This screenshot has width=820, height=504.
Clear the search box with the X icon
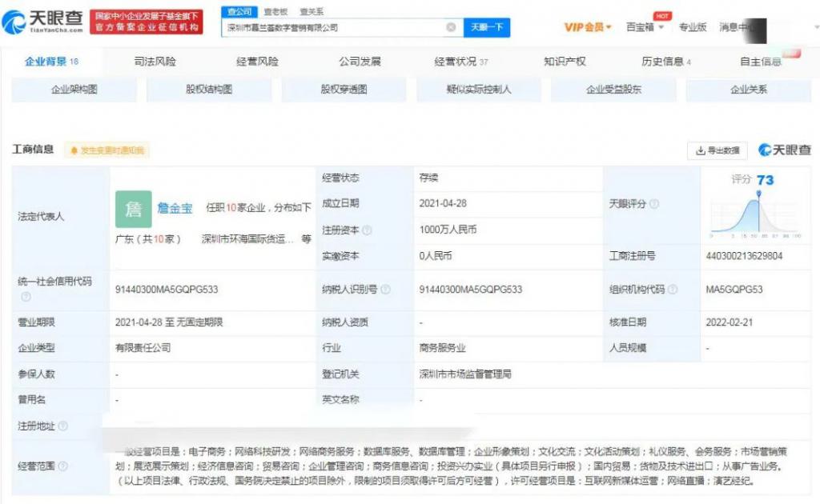coord(451,27)
